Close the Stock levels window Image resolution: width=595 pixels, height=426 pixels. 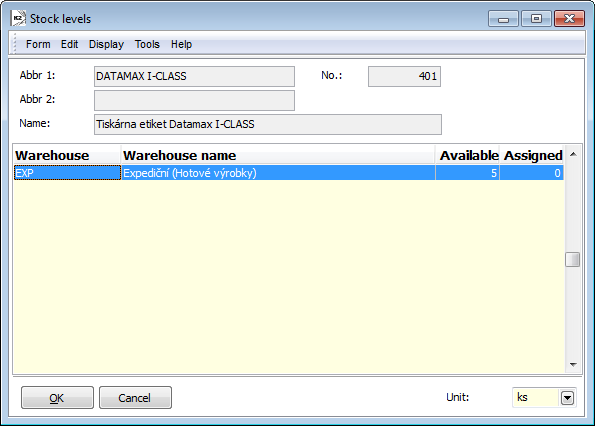[569, 19]
